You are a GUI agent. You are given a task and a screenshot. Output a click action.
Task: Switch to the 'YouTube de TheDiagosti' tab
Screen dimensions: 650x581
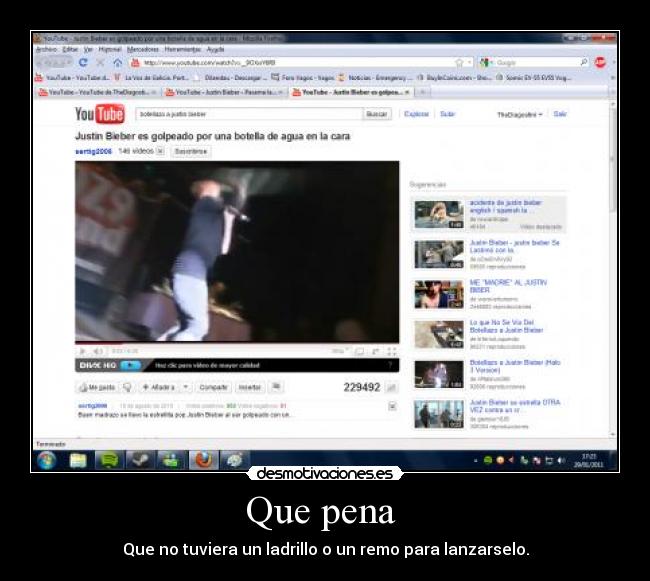click(97, 92)
